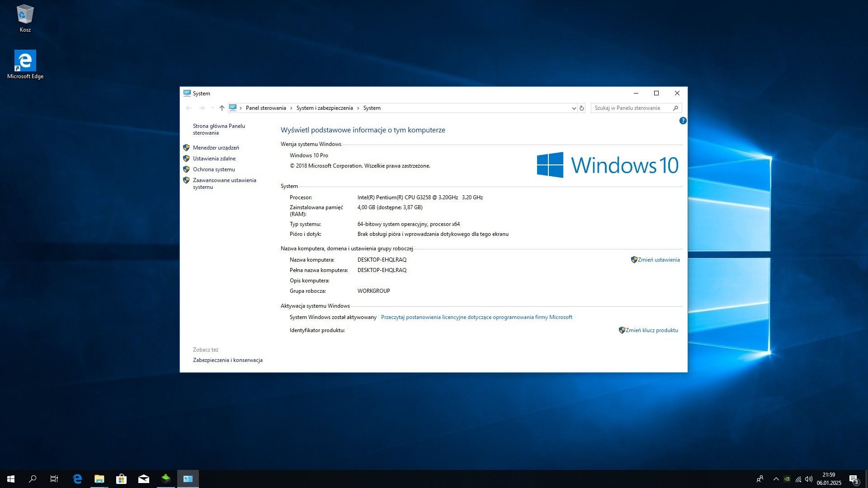Open the People icon in system tray
The image size is (868, 488).
pos(760,479)
